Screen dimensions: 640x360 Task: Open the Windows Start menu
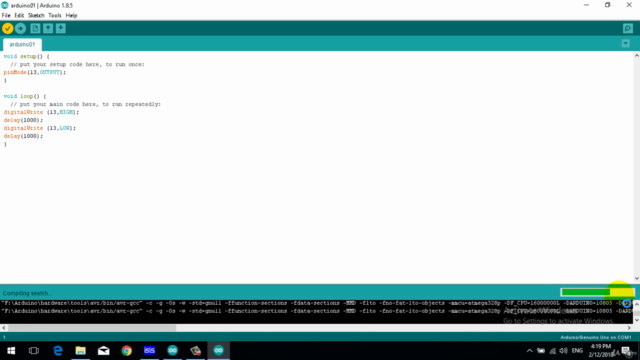(x=11, y=351)
